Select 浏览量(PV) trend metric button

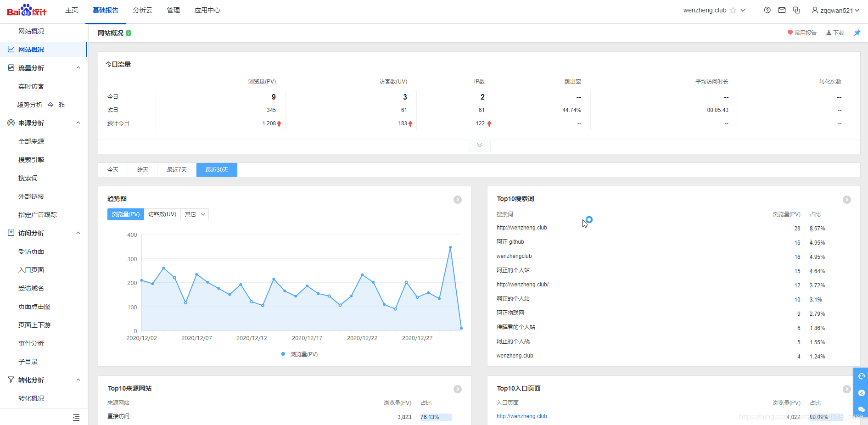tap(126, 214)
